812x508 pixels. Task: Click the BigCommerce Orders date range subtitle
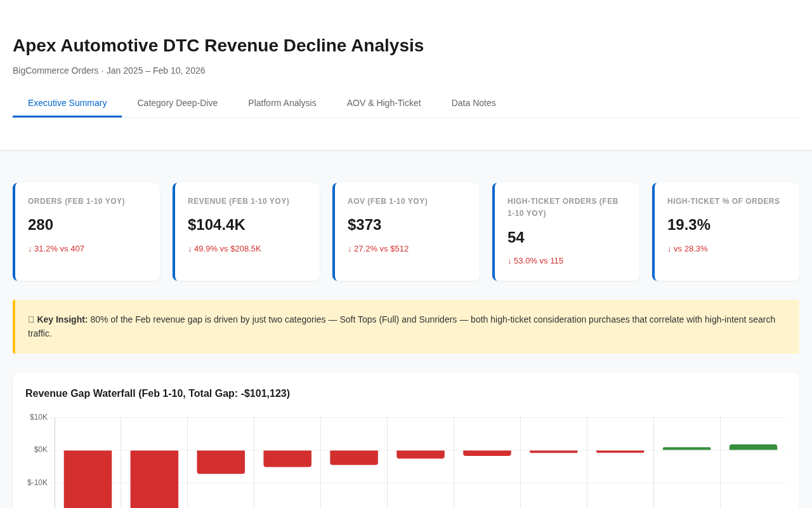coord(109,69)
